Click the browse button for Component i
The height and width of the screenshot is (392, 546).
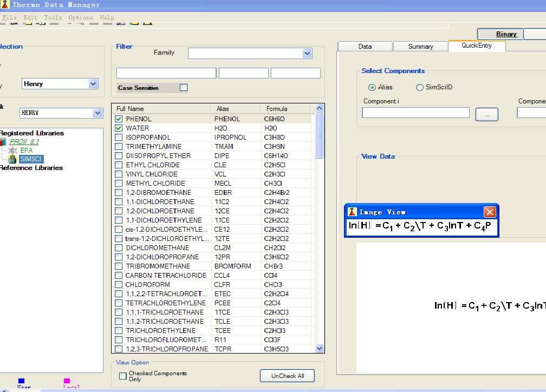coord(486,115)
